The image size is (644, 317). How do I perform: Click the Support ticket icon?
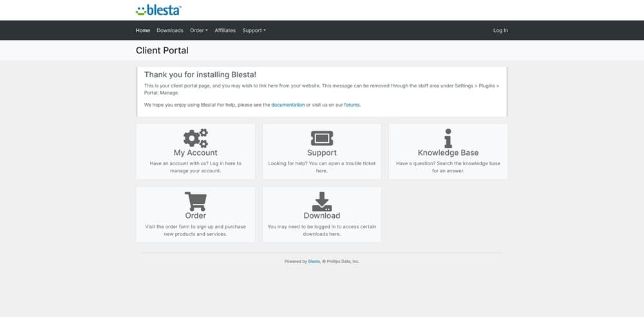[321, 138]
